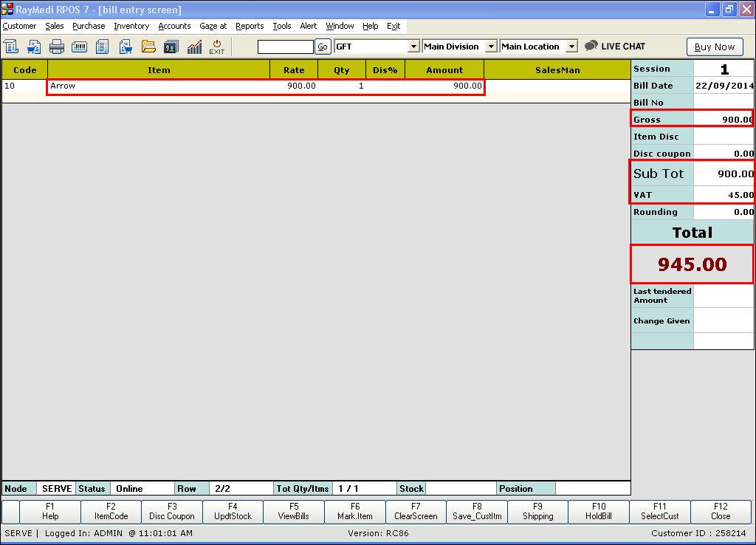
Task: Click the F8 Save_CustItm button
Action: click(x=477, y=511)
